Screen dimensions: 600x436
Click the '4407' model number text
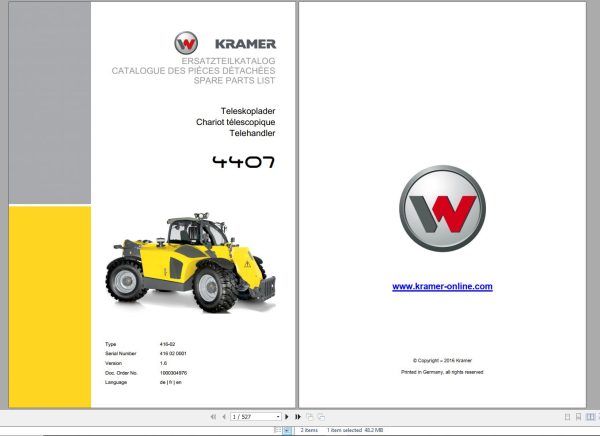point(244,162)
